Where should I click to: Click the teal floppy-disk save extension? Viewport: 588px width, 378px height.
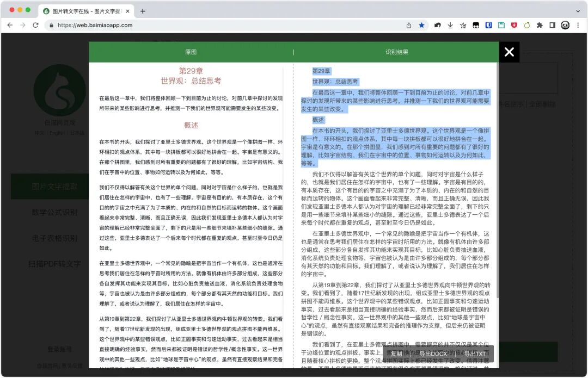coord(501,25)
